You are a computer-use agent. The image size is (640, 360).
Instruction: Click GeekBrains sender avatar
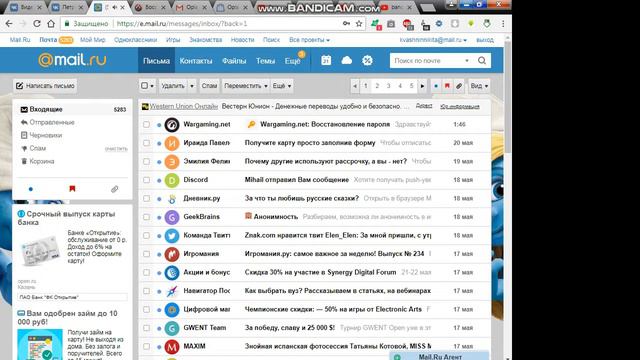click(x=172, y=217)
